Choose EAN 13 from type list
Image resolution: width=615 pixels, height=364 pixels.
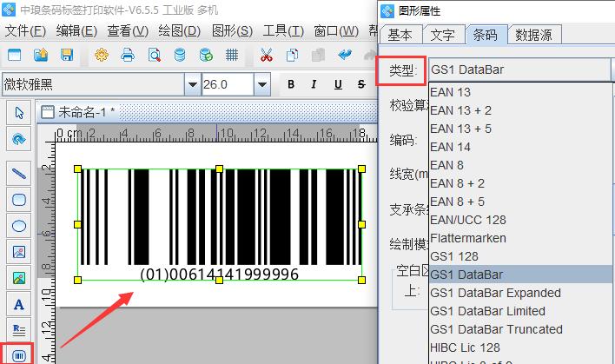(520, 92)
